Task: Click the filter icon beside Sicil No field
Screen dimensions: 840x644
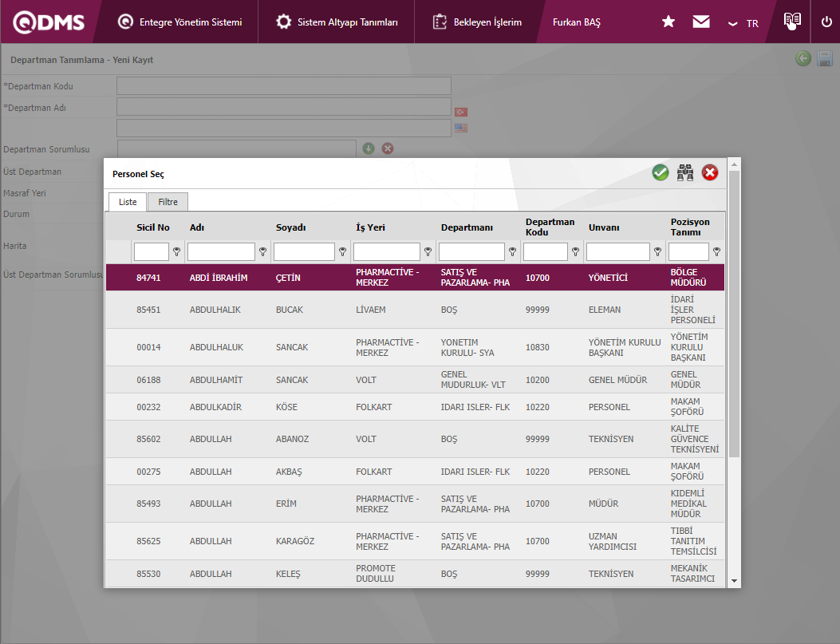Action: 177,252
